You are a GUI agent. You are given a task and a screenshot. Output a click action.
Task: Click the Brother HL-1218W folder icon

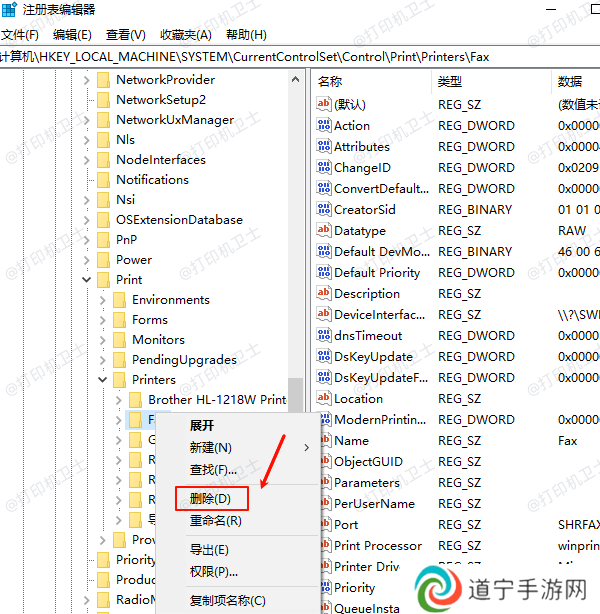pyautogui.click(x=136, y=400)
